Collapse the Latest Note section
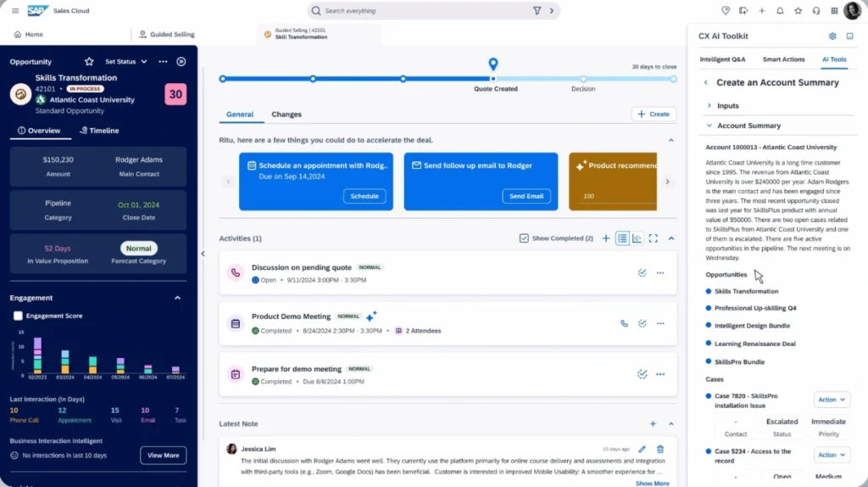This screenshot has width=868, height=487. coord(671,424)
